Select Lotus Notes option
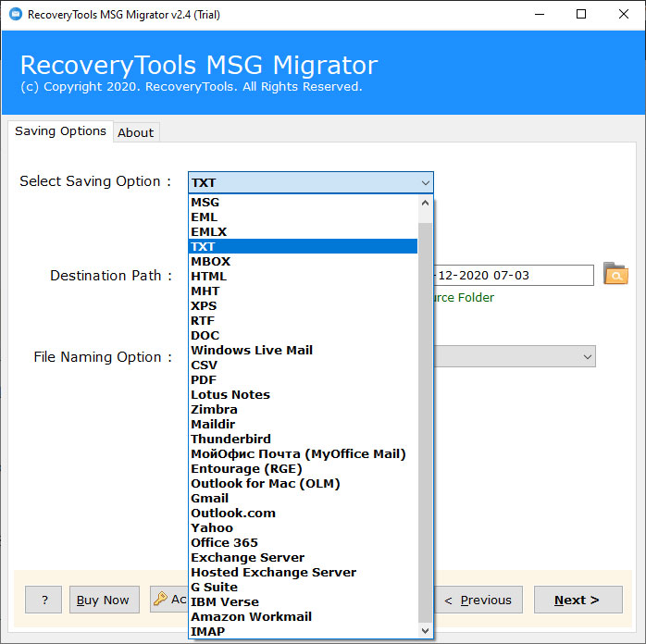The image size is (646, 644). point(303,395)
